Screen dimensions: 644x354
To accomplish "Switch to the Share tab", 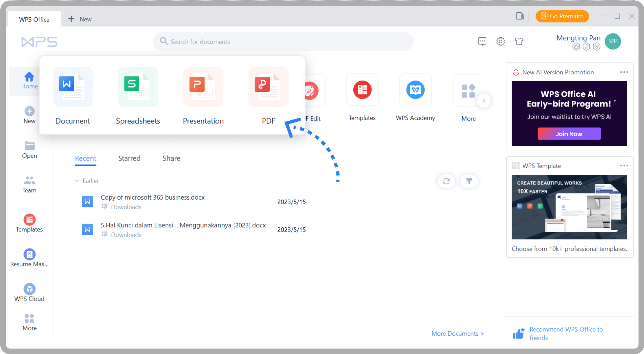I will [x=171, y=158].
